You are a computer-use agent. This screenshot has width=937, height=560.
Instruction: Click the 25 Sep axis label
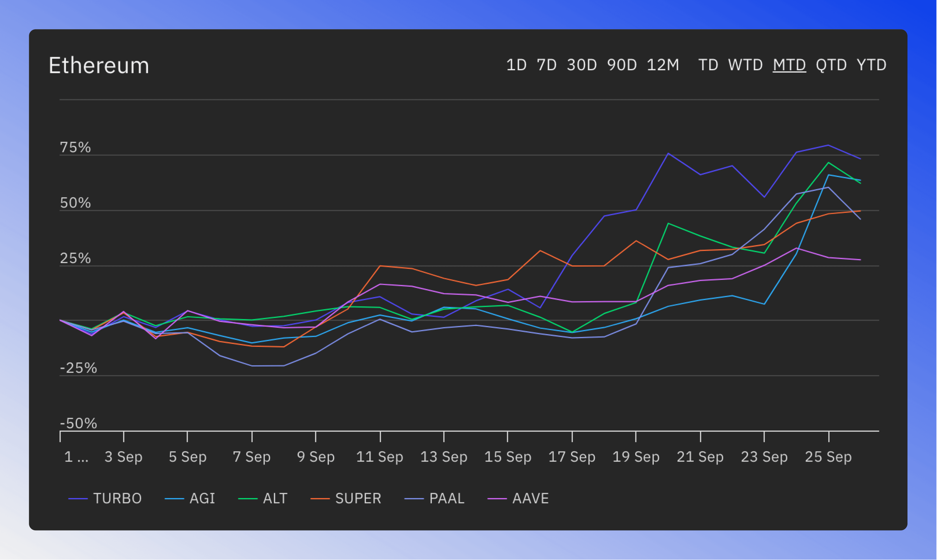point(829,457)
